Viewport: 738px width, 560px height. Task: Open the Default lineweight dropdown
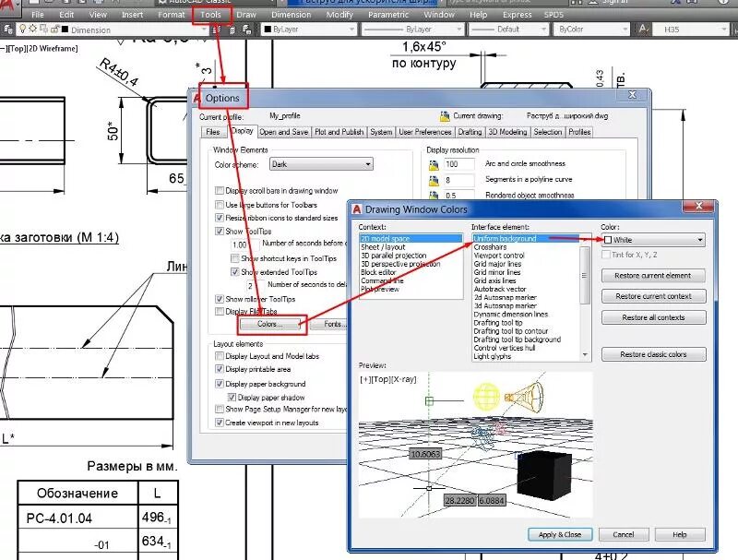tap(543, 30)
